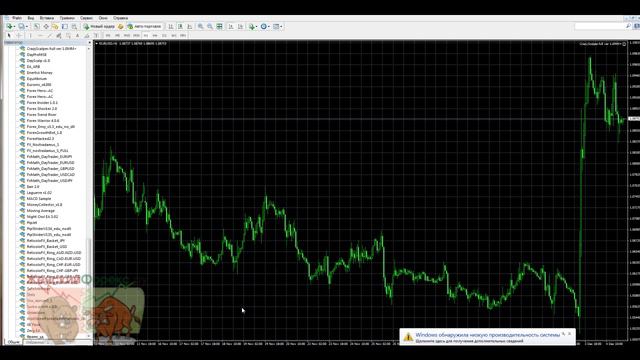Close the Navigator panel
640x360 pixels.
(89, 42)
